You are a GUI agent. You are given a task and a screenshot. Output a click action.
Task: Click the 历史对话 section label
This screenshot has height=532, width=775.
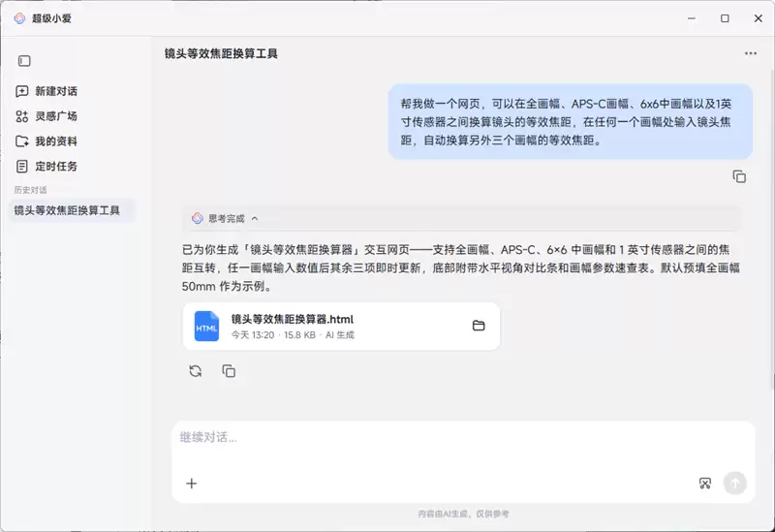pos(31,190)
